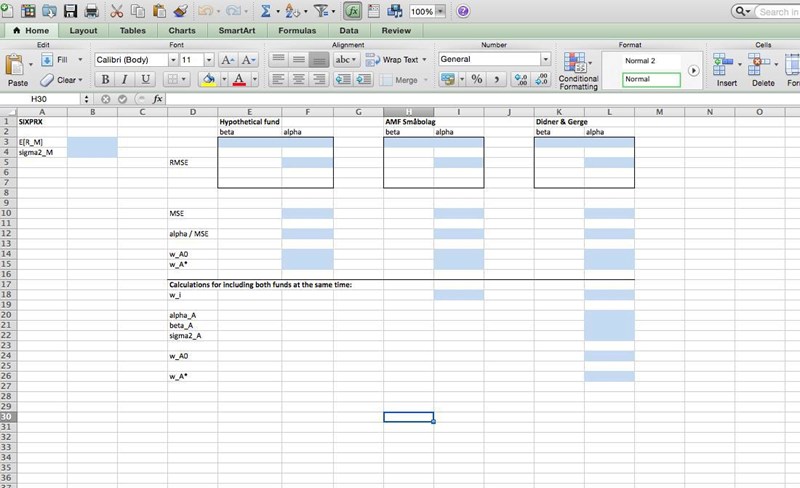
Task: Toggle Bold formatting
Action: [104, 79]
